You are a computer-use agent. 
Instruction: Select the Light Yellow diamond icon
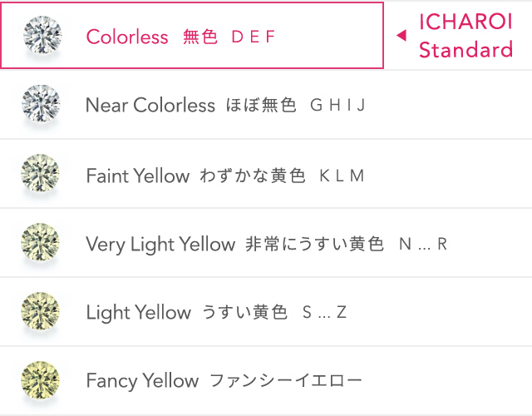[40, 312]
